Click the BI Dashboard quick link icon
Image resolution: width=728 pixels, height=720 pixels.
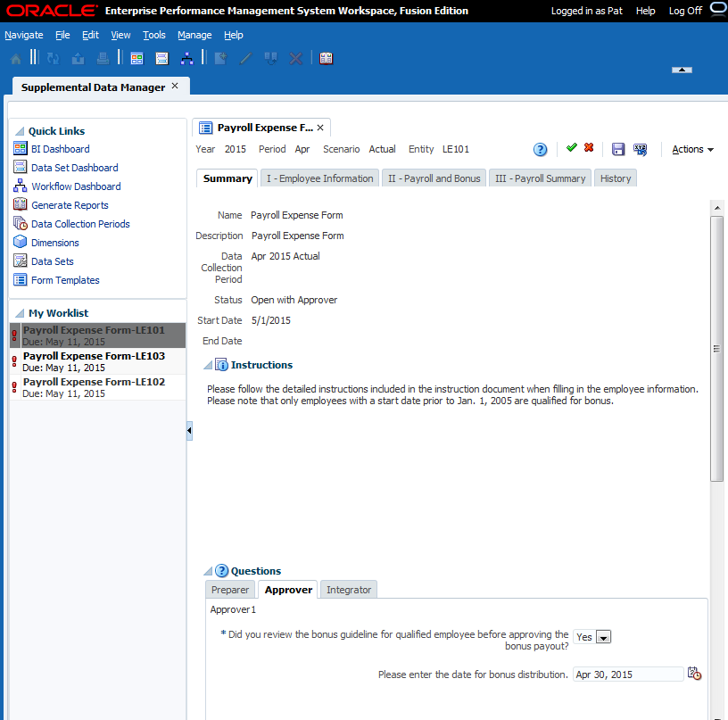click(20, 148)
